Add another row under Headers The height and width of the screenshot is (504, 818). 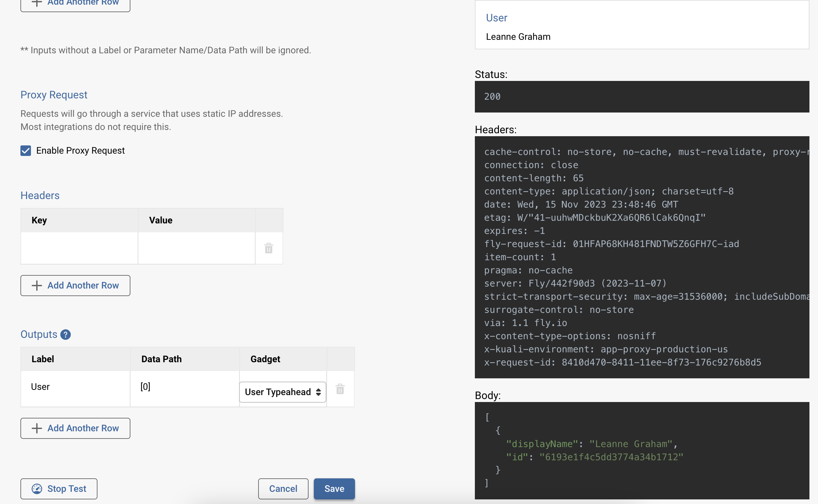75,285
